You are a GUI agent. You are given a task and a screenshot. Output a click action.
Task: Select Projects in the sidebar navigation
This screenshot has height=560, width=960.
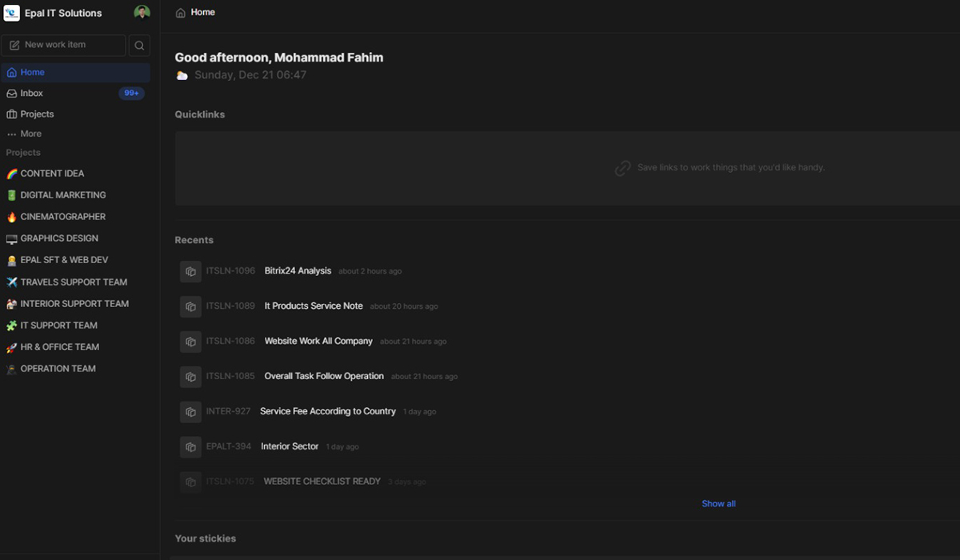coord(37,114)
